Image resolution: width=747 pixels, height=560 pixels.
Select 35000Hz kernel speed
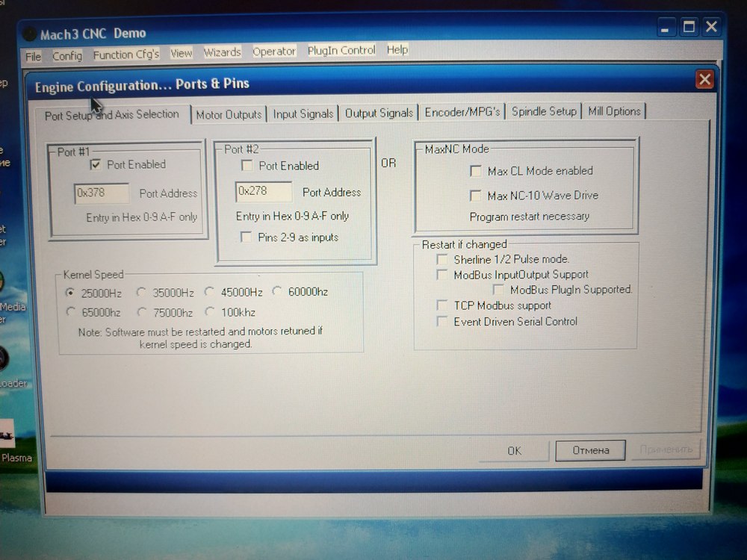tap(140, 291)
